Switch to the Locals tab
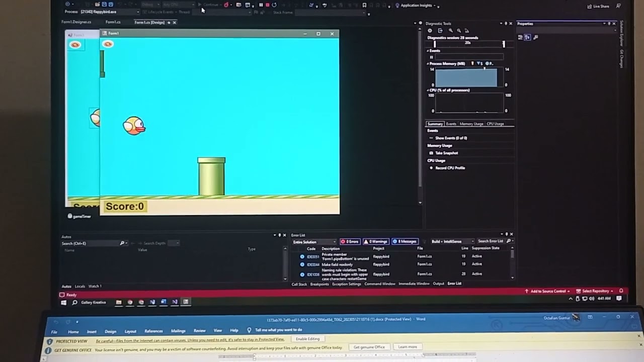Screen dimensions: 644x362 pos(80,286)
